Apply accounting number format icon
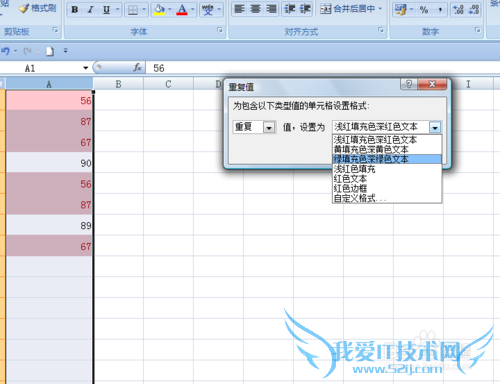500x384 pixels. point(400,10)
